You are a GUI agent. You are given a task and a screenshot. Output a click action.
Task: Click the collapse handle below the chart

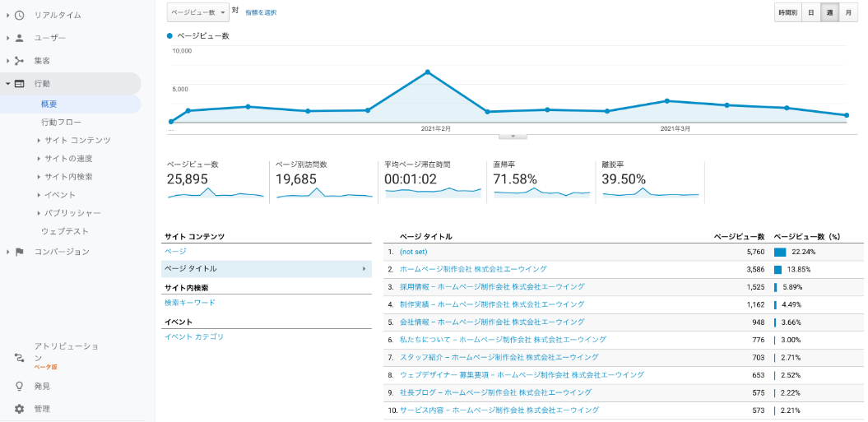tap(513, 136)
